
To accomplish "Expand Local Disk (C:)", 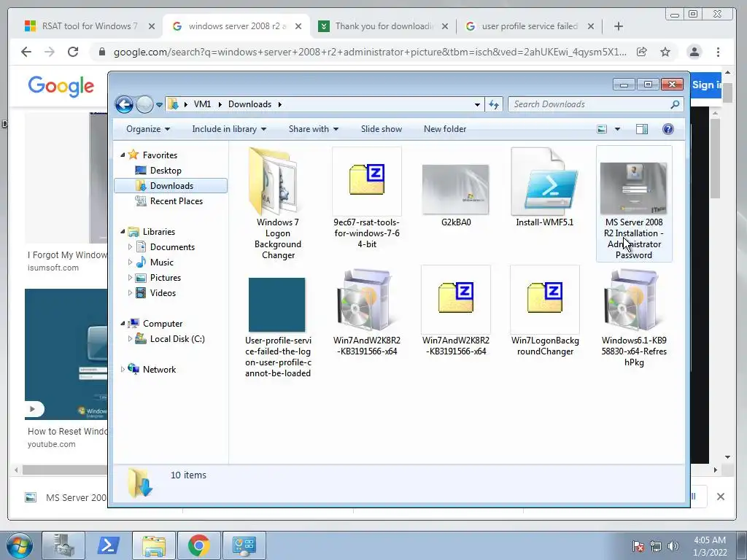I will click(130, 339).
